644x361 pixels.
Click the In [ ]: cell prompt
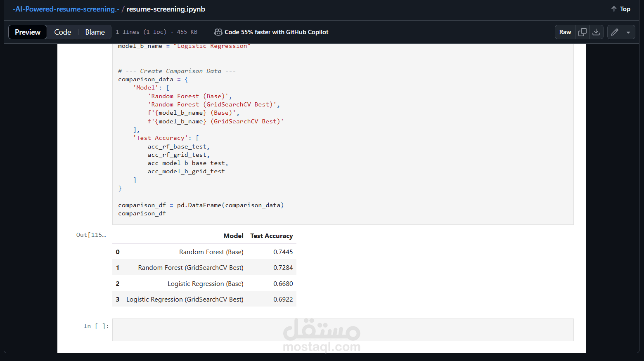(x=96, y=326)
